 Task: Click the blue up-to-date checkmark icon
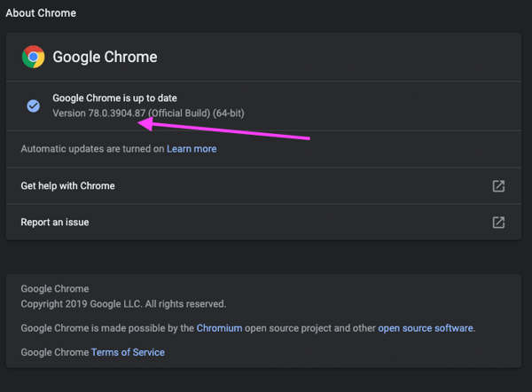(34, 106)
